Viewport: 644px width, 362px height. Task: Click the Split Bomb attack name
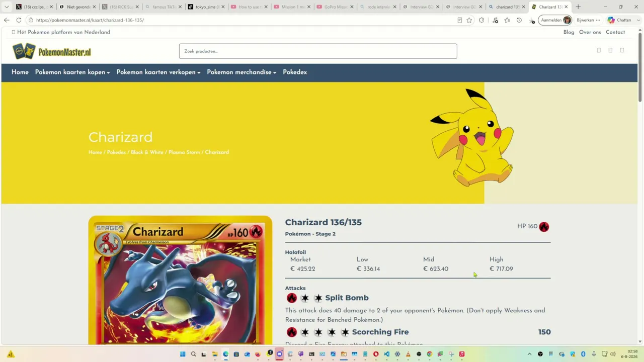(347, 298)
